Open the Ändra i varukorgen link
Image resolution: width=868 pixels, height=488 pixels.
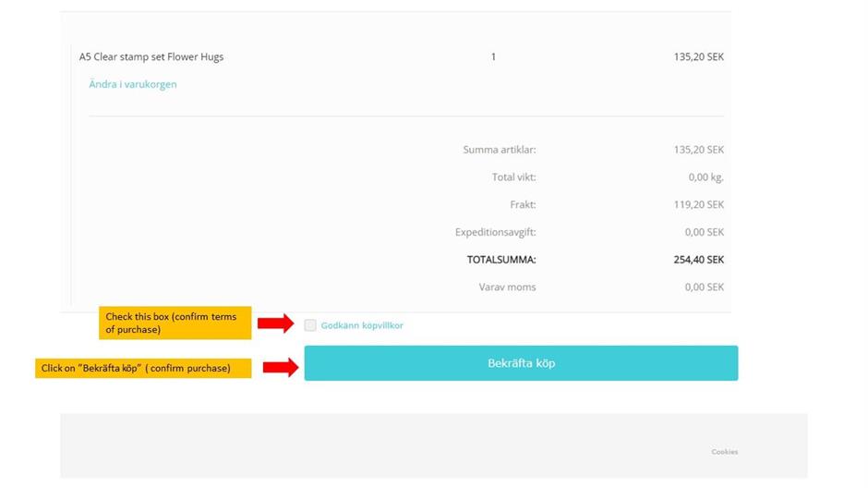coord(133,84)
